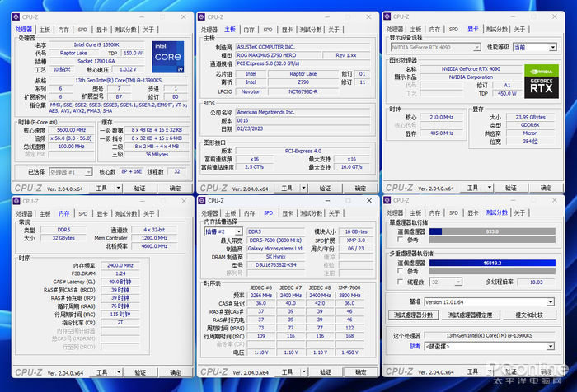Click the 这个处理器 field showing i9-13900KS
Viewport: 577px width, 392px height.
pyautogui.click(x=489, y=335)
